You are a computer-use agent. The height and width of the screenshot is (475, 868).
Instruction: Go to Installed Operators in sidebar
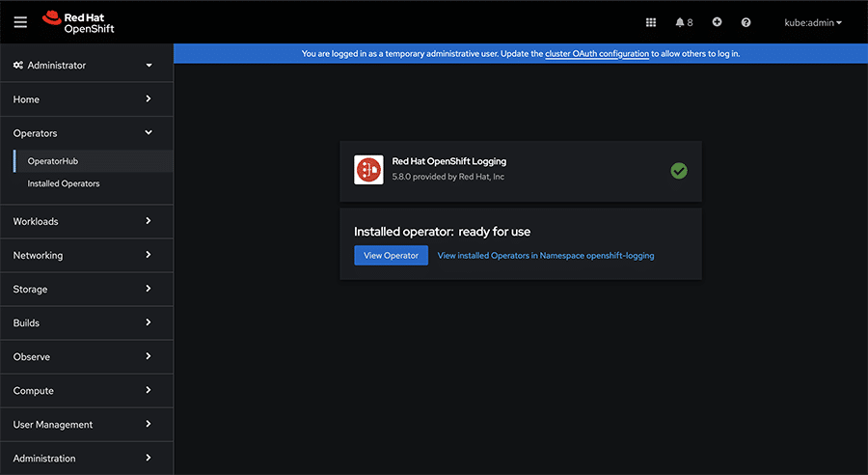coord(93,183)
